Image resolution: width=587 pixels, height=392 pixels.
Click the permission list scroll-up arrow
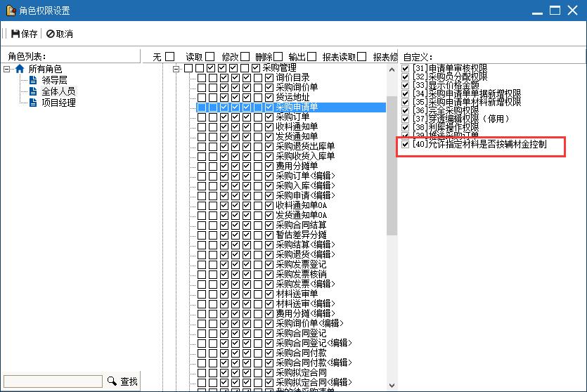[392, 70]
